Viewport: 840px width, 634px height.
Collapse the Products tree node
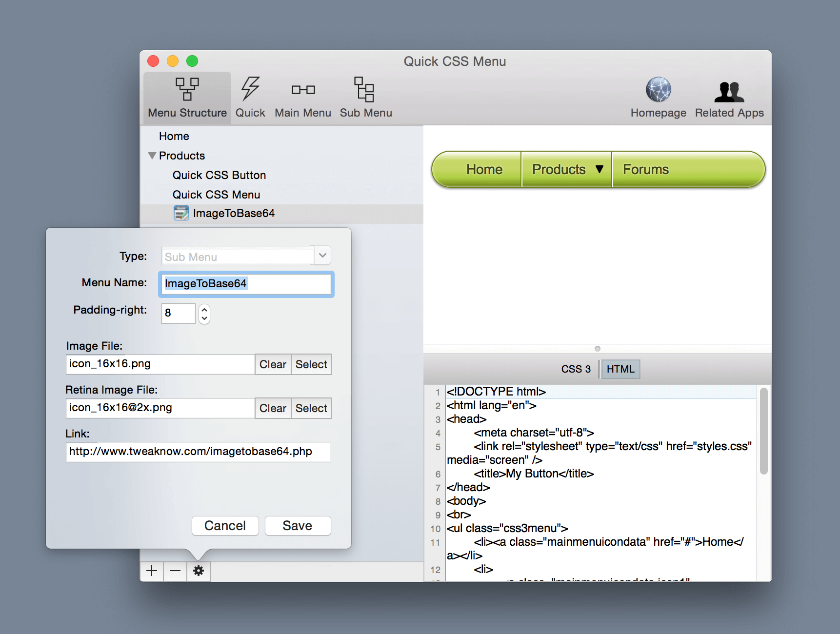pos(152,156)
